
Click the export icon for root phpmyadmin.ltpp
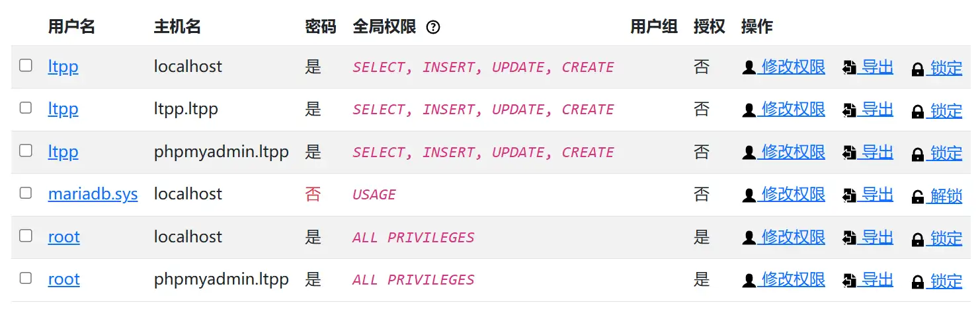point(849,281)
